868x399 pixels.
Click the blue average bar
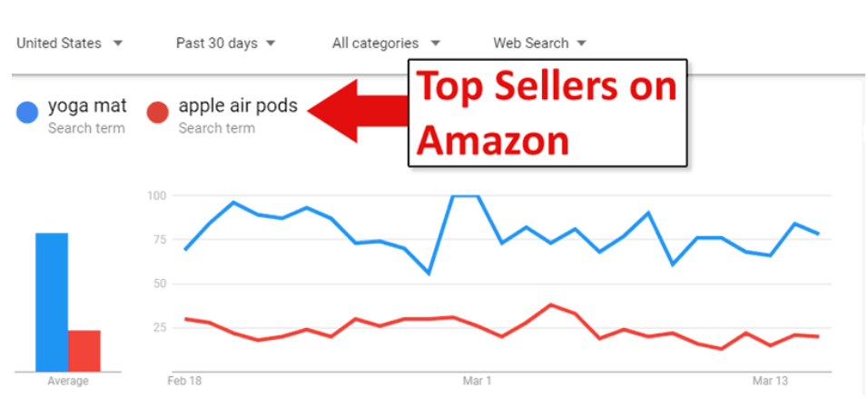(52, 302)
